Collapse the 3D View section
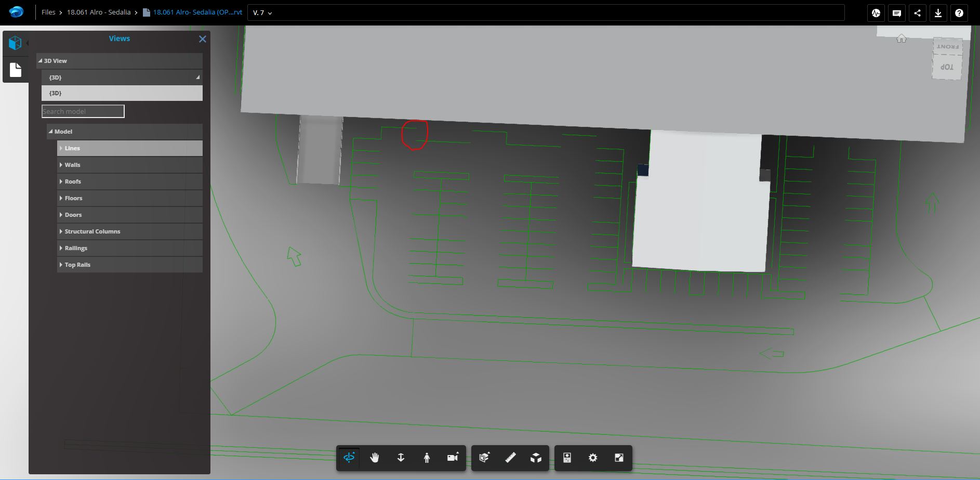Viewport: 980px width, 480px height. pos(40,61)
